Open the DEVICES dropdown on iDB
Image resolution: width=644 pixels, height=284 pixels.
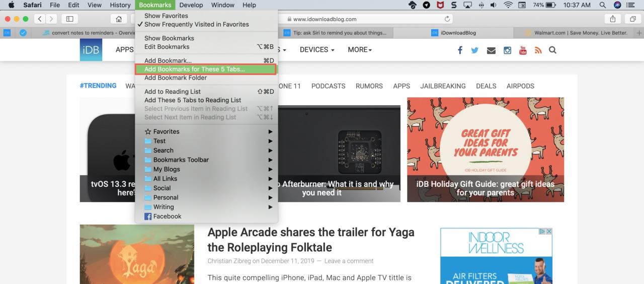(317, 49)
